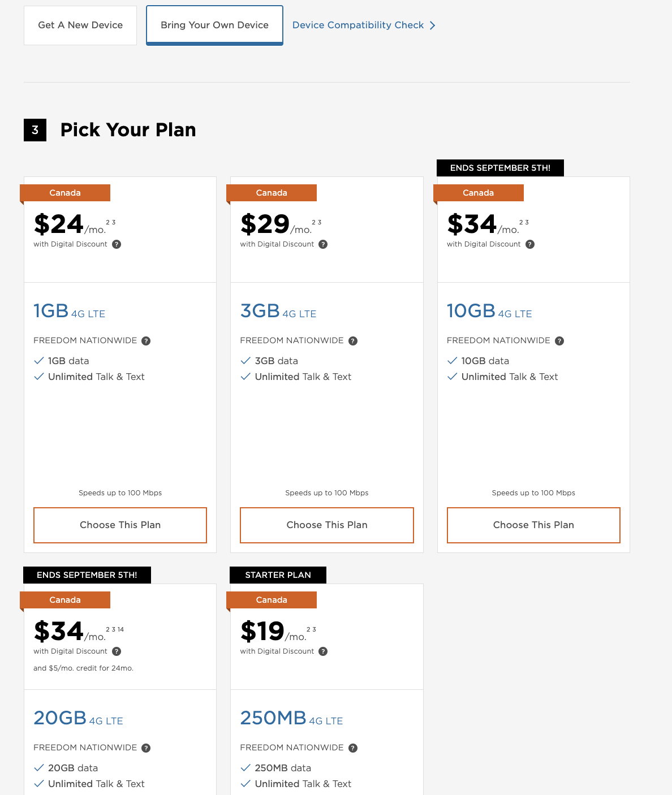
Task: Open Digital Discount info on 10GB plan
Action: [530, 244]
